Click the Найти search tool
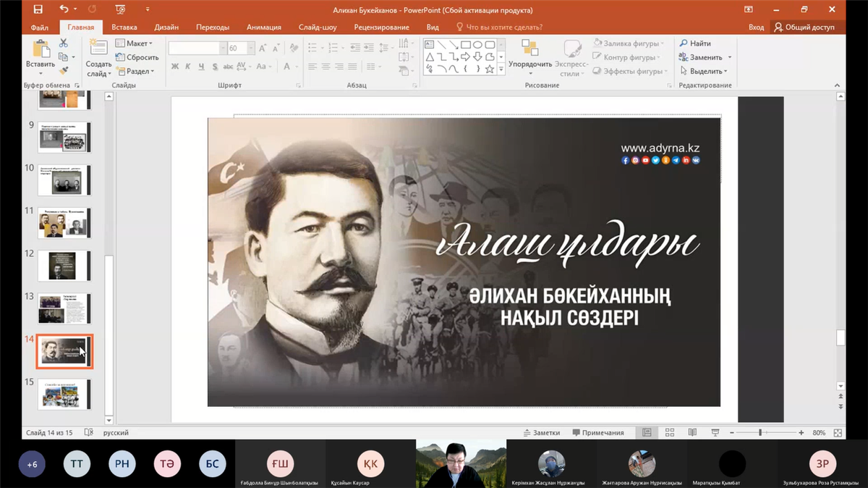Viewport: 868px width, 488px height. point(695,43)
